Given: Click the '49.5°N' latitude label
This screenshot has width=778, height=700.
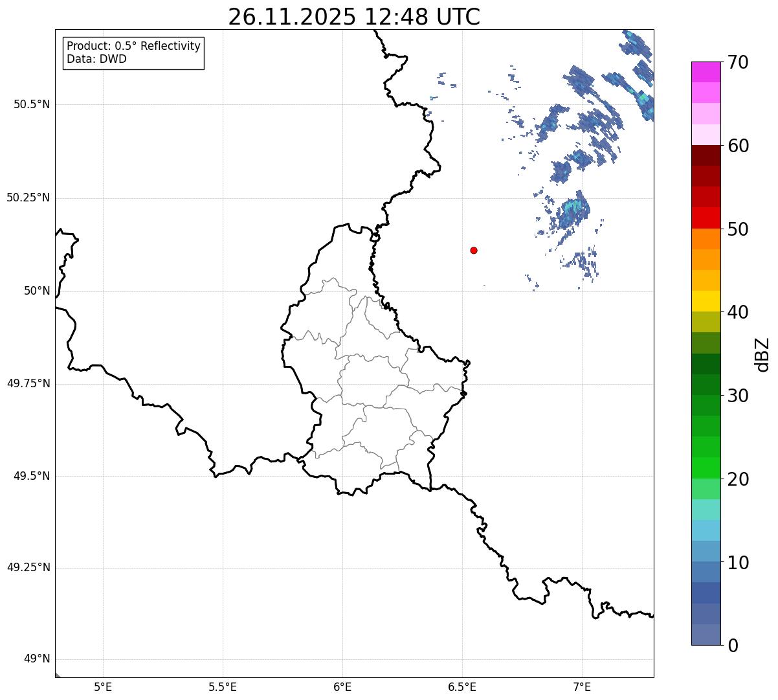Looking at the screenshot, I should (32, 476).
